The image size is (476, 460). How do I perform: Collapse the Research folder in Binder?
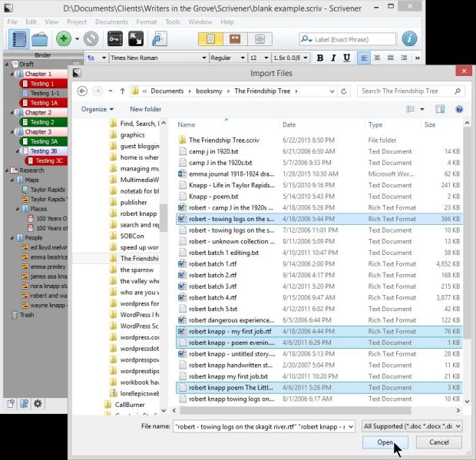[7, 170]
